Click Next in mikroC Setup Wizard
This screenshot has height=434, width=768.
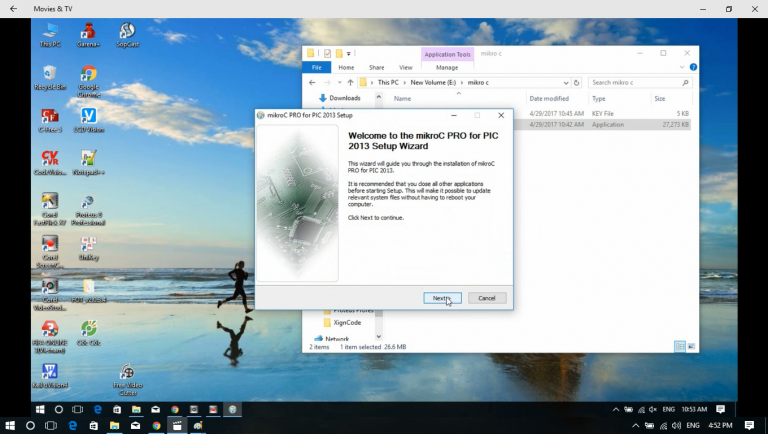click(442, 298)
